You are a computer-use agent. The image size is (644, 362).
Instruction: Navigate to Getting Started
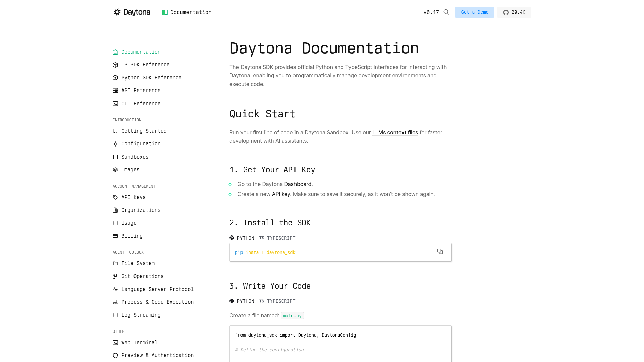tap(144, 131)
